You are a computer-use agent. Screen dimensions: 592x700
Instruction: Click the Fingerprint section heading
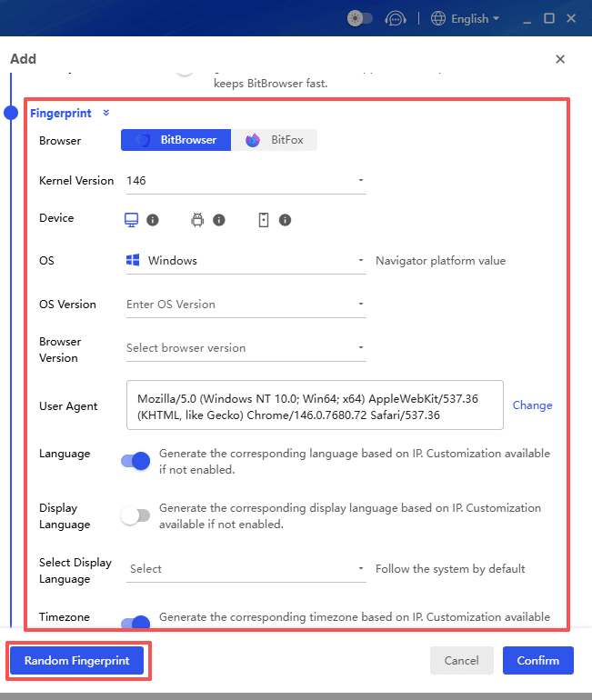click(x=61, y=114)
